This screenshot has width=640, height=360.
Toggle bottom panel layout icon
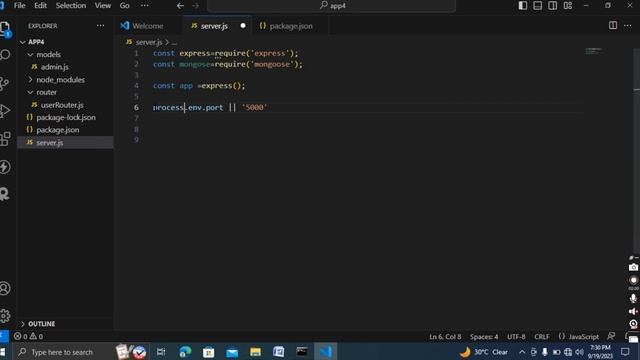tap(538, 5)
